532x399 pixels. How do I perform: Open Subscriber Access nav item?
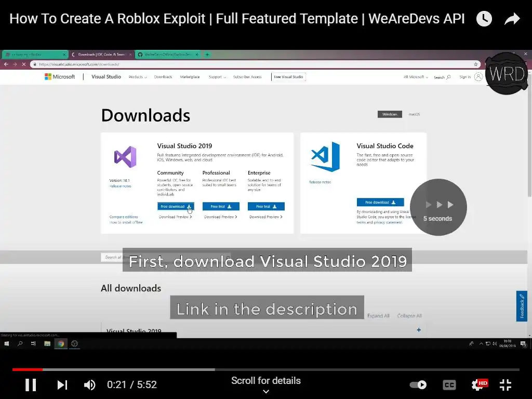247,77
